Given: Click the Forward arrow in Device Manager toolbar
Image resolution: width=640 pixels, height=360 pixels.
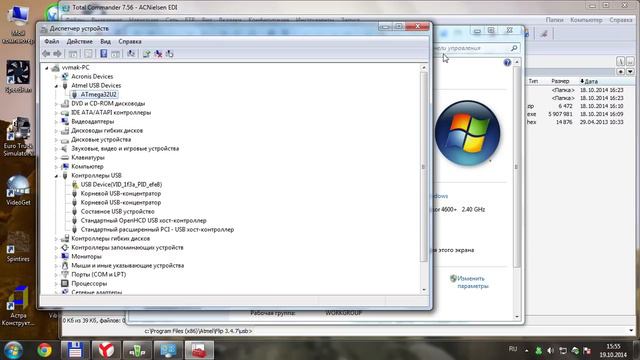Looking at the screenshot, I should click(58, 53).
